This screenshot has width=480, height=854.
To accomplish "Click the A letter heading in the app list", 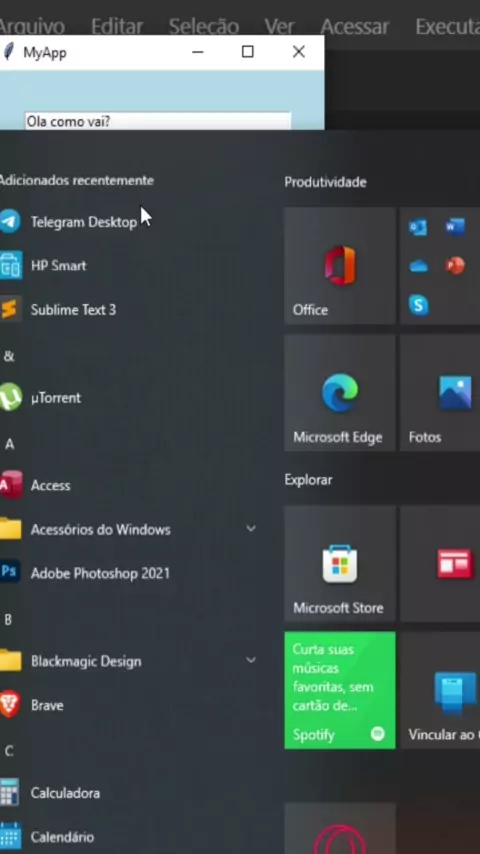I will 9,444.
